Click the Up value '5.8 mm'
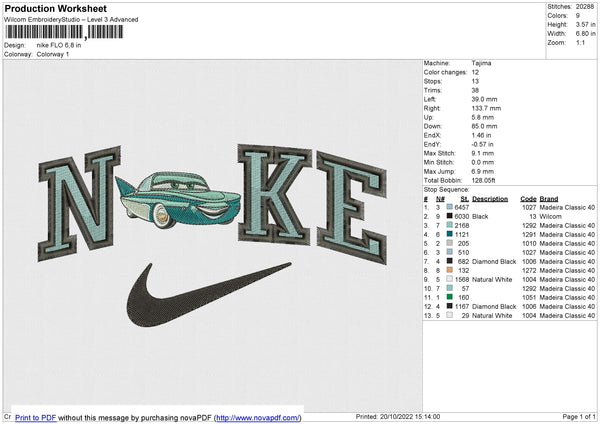This screenshot has width=600, height=424. pyautogui.click(x=483, y=117)
